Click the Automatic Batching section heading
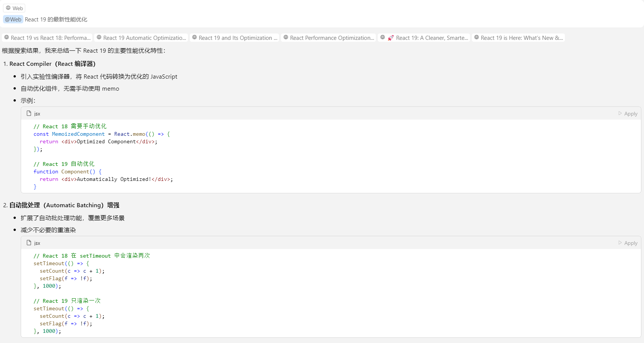644x343 pixels. coord(64,205)
